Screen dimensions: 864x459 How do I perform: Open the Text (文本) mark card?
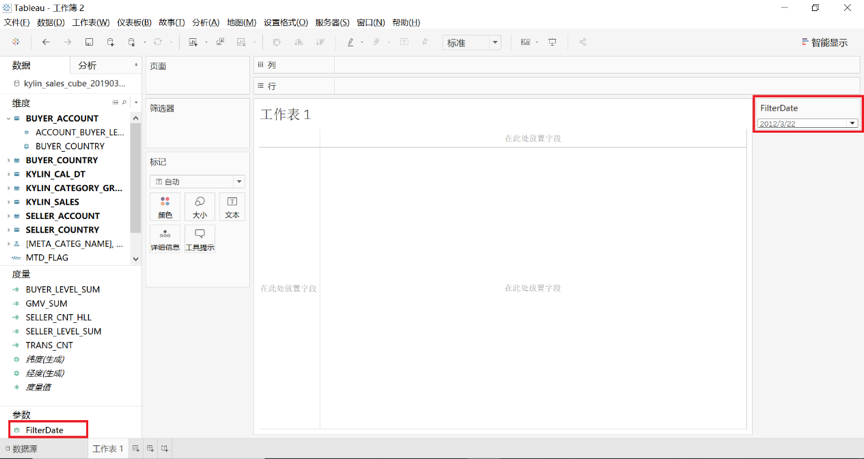pos(232,207)
